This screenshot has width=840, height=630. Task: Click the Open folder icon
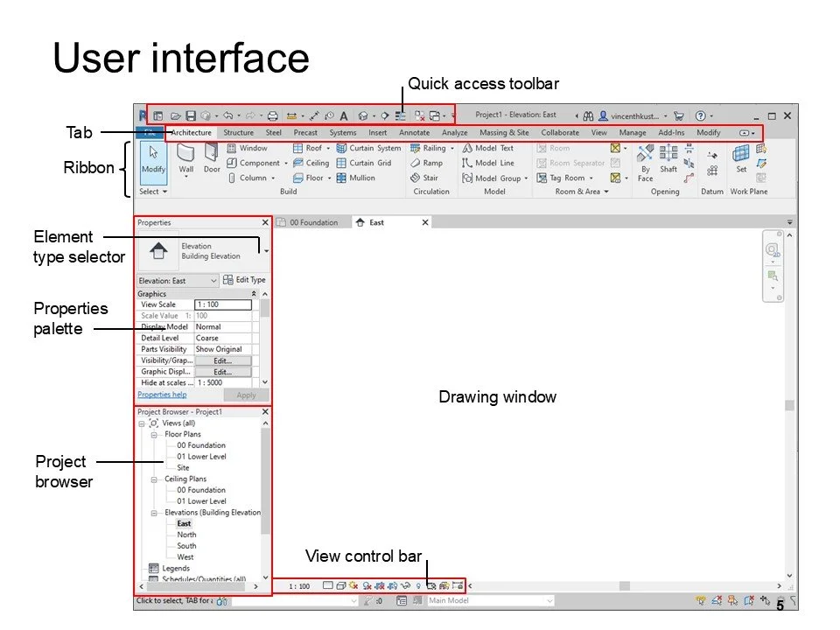click(x=175, y=115)
